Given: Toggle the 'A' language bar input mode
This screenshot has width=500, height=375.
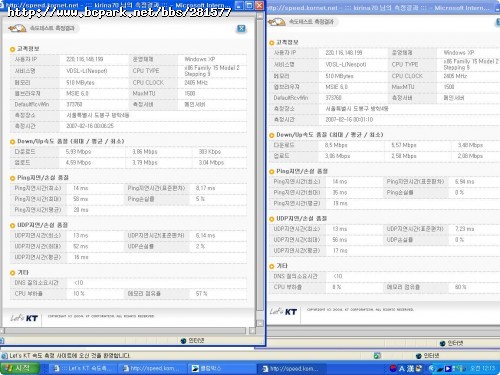Looking at the screenshot, I should click(x=402, y=369).
